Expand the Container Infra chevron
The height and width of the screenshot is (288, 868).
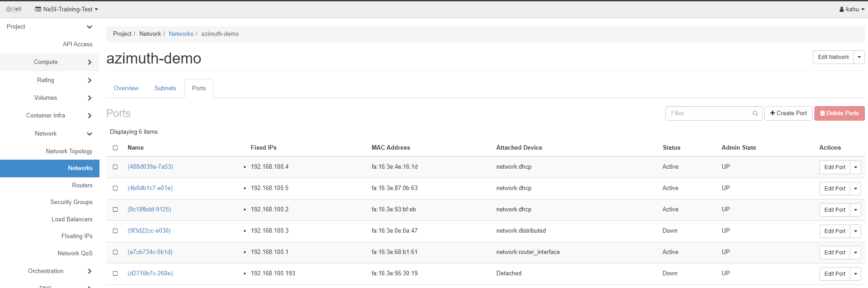[89, 116]
